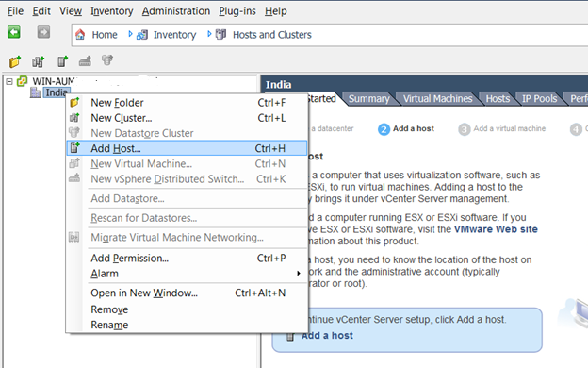Screen dimensions: 588x368
Task: Click the vCenter server icon in the tree
Action: (x=22, y=81)
